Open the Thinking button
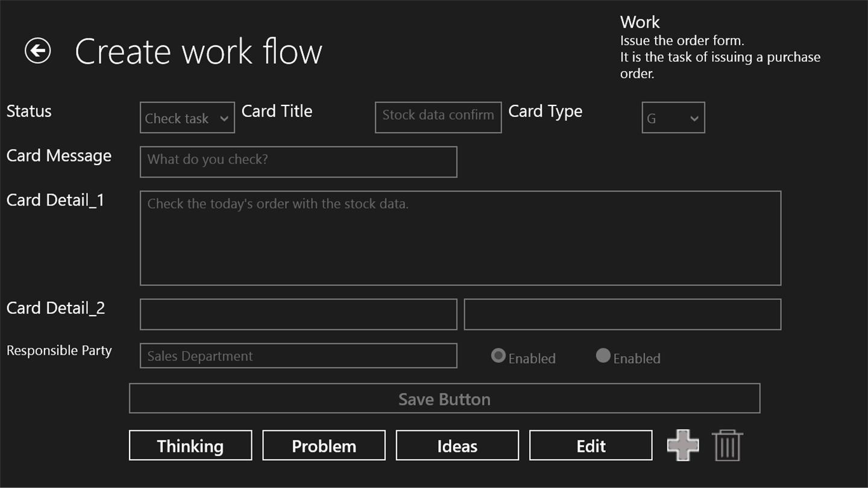868x488 pixels. click(190, 445)
